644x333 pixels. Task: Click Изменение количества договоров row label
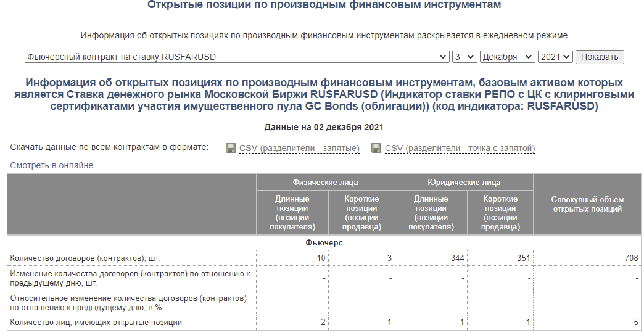pos(130,278)
